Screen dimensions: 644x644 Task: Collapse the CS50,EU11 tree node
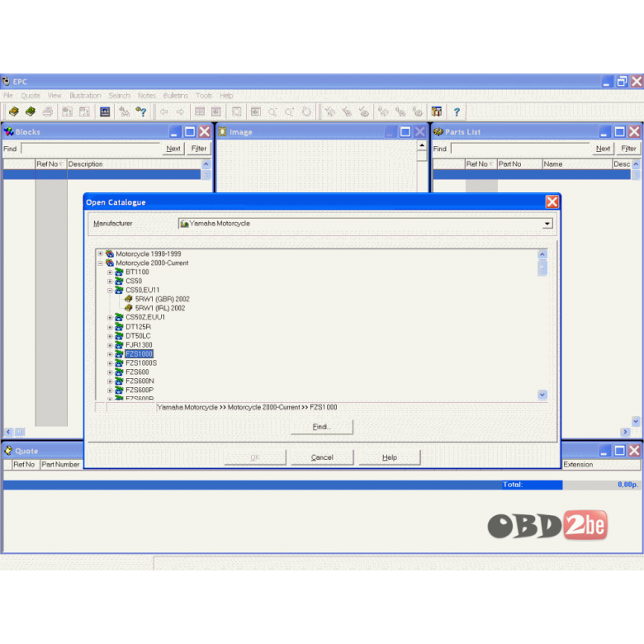click(x=110, y=290)
